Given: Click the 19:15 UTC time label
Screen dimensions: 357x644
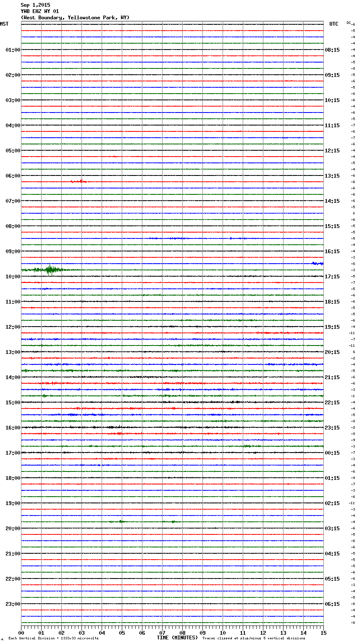Looking at the screenshot, I should point(332,327).
